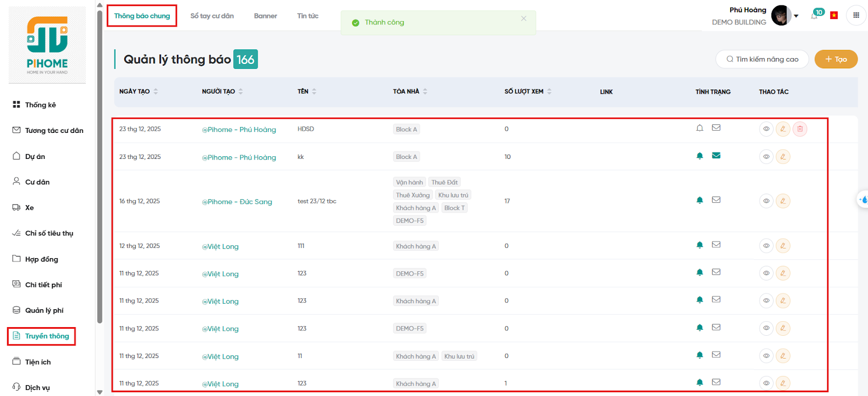The image size is (868, 396).
Task: Click the envelope icon for the kk notification
Action: coord(716,156)
